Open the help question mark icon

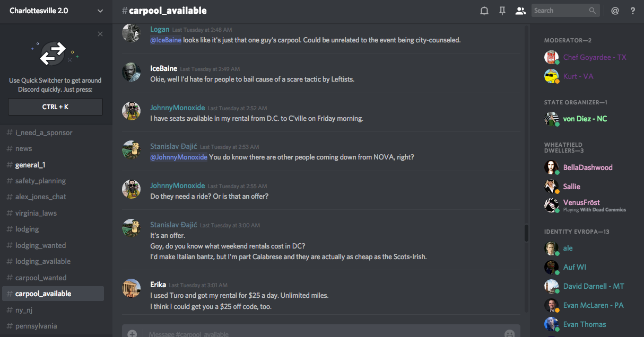(633, 11)
